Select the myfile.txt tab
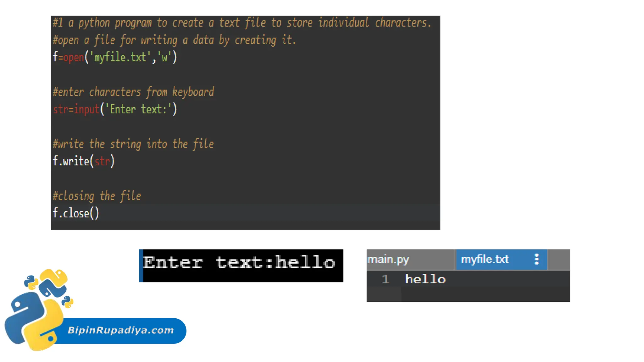 click(x=485, y=260)
